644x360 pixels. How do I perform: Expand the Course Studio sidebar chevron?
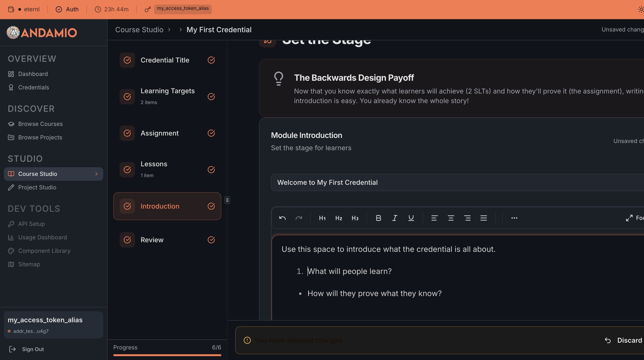pyautogui.click(x=96, y=174)
